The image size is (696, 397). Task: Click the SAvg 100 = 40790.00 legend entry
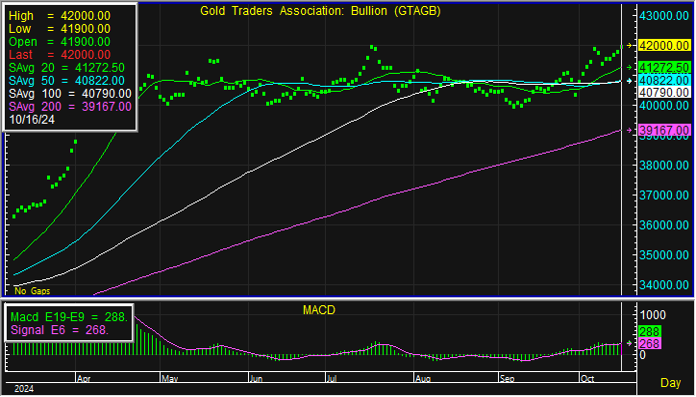pos(70,94)
